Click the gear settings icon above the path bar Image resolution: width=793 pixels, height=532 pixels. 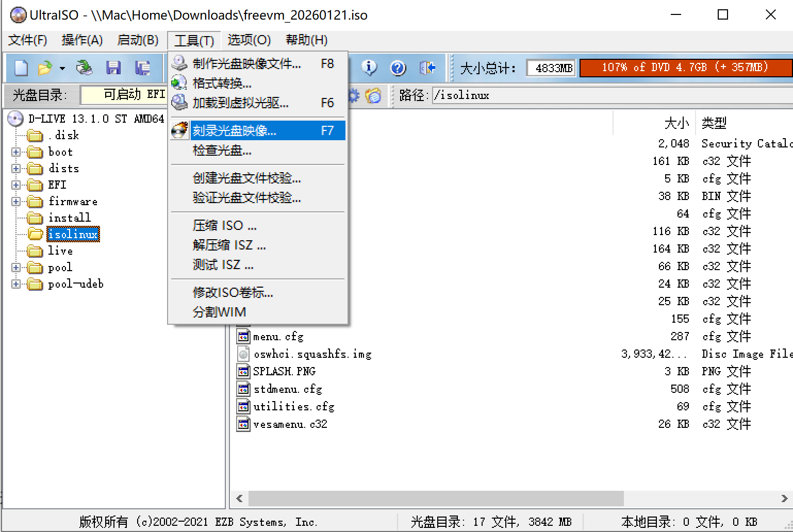[353, 95]
